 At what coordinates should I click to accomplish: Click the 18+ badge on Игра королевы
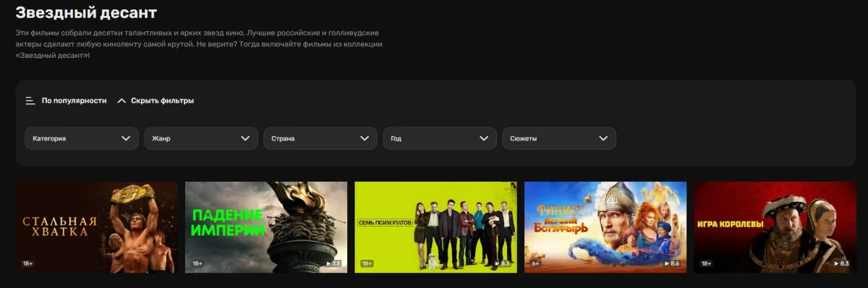coord(706,263)
